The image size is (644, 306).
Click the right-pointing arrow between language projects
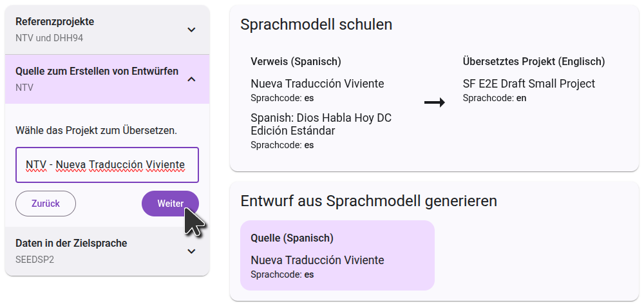point(435,102)
